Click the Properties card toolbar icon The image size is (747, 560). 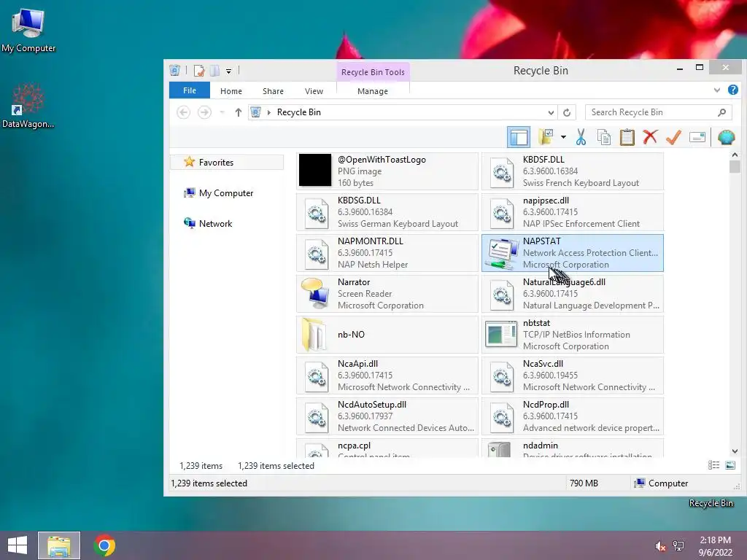click(x=697, y=137)
